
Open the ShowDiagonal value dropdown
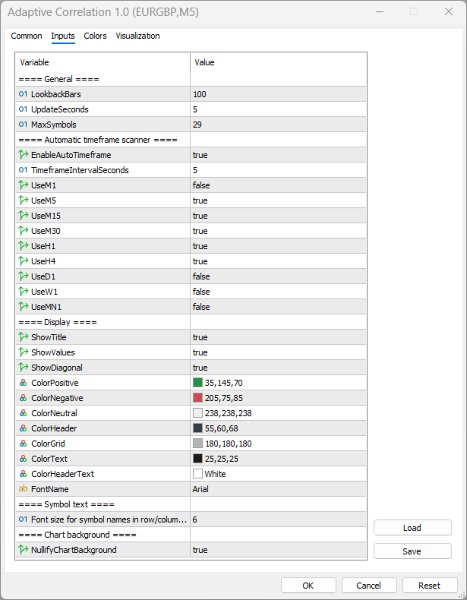278,367
